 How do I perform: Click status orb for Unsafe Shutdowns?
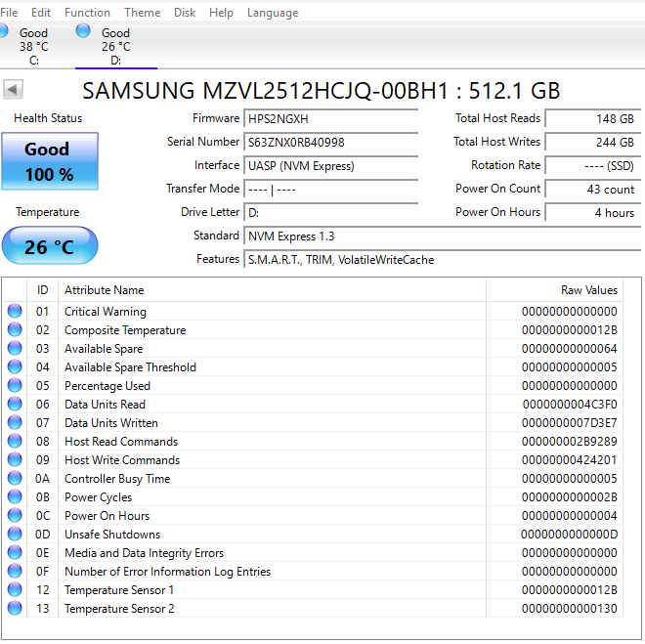click(x=15, y=534)
